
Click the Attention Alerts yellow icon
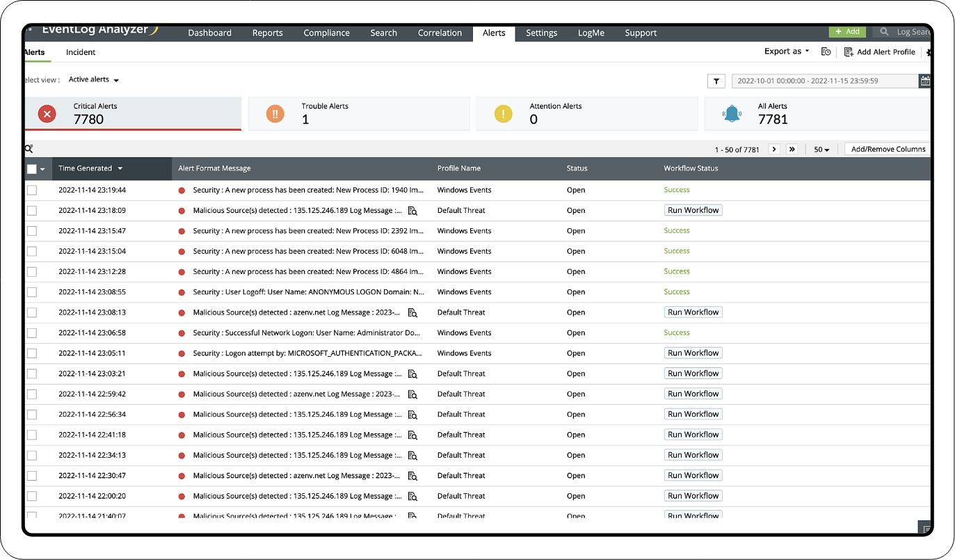point(503,114)
